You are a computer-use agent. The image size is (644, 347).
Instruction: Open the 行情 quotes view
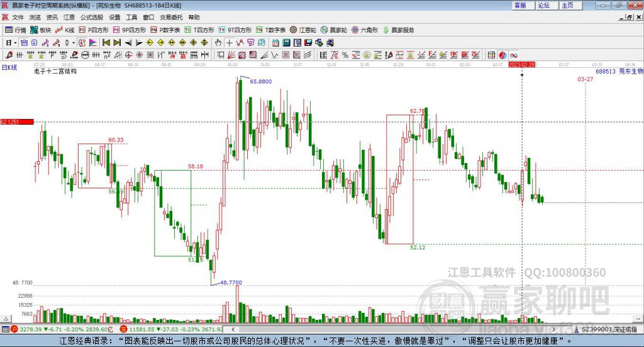click(x=15, y=30)
